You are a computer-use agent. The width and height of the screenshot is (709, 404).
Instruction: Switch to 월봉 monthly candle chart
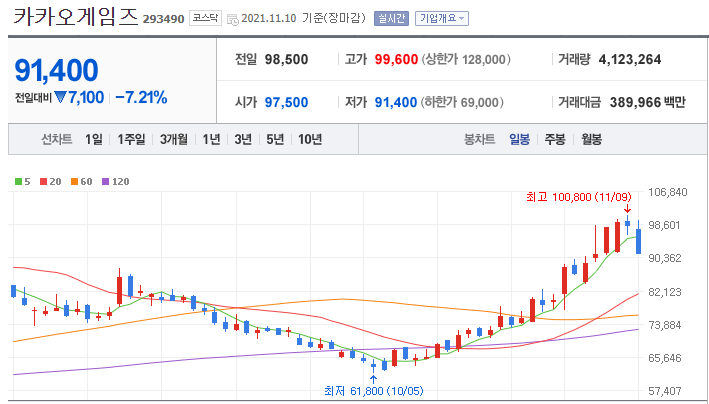[x=591, y=139]
